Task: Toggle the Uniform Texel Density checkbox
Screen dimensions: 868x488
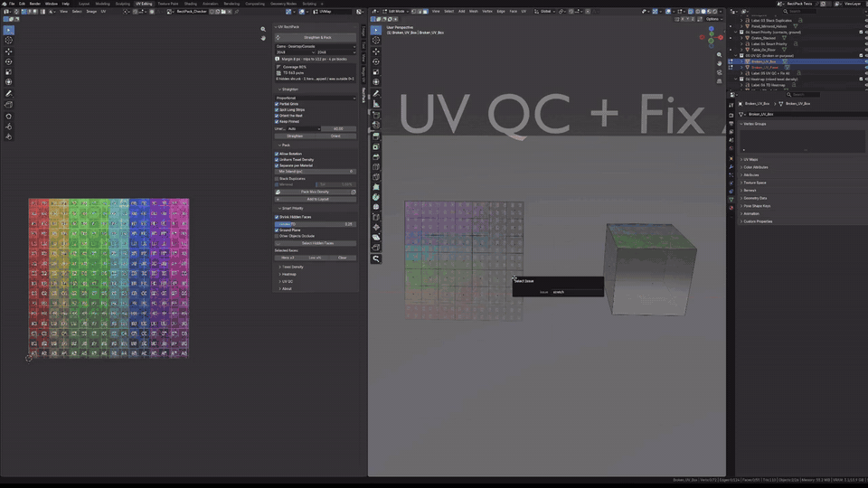Action: (x=277, y=159)
